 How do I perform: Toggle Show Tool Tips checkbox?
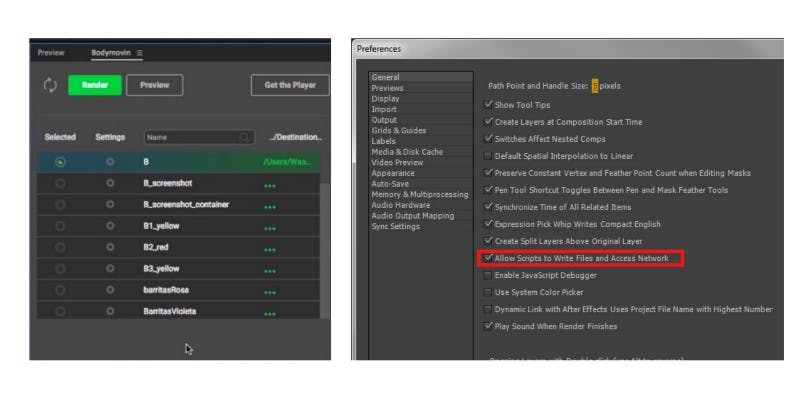(x=488, y=105)
